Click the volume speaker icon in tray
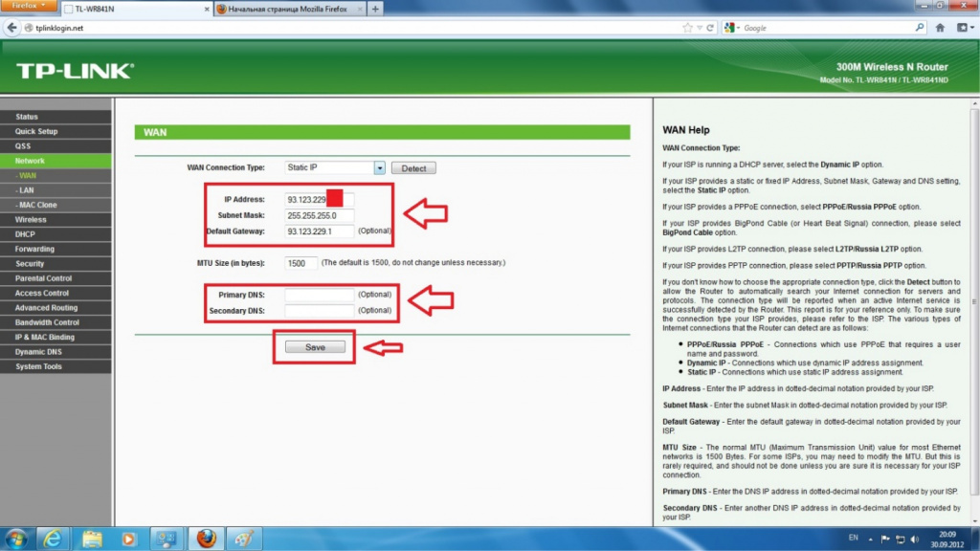The width and height of the screenshot is (980, 551). (915, 539)
